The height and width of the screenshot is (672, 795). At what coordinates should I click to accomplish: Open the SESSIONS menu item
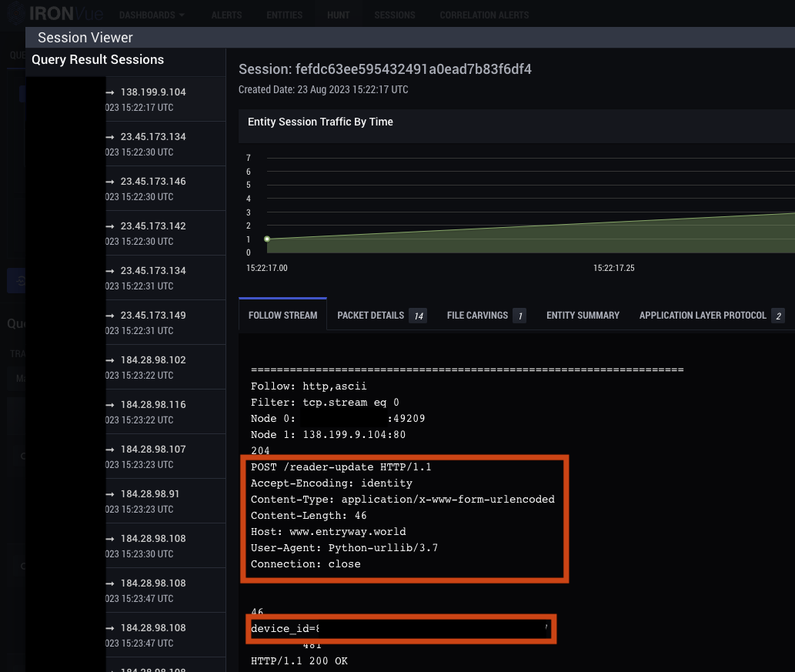(395, 15)
